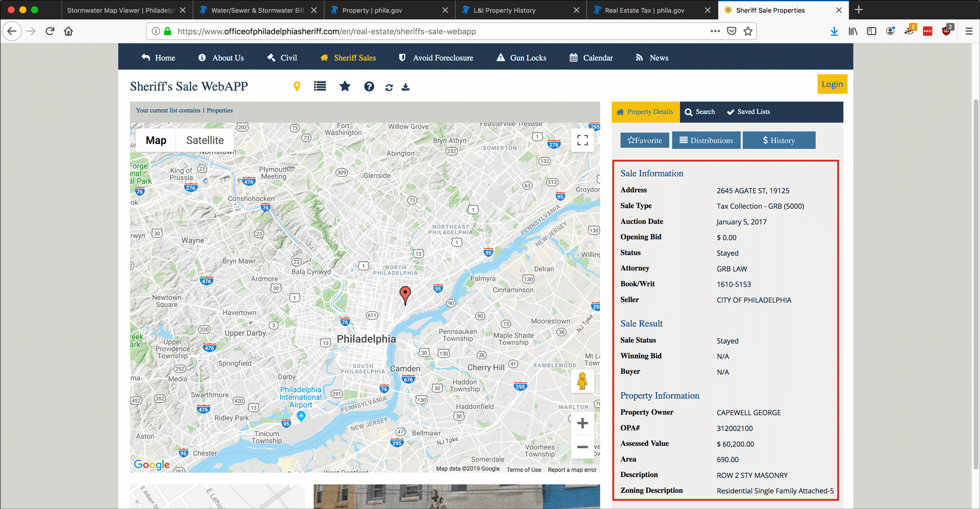Click the Distributions button
The height and width of the screenshot is (509, 980).
pyautogui.click(x=706, y=140)
